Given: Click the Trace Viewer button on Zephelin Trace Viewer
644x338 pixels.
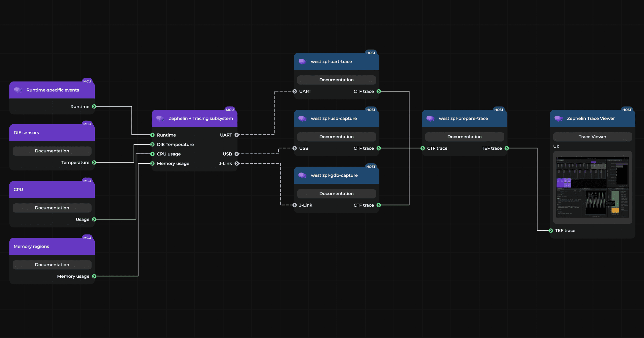Looking at the screenshot, I should 592,137.
